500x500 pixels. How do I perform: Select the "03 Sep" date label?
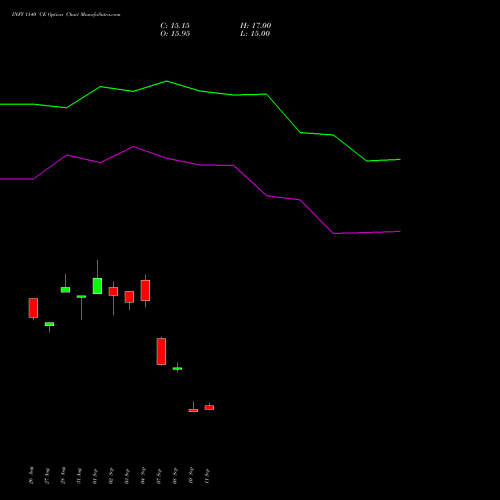pos(128,475)
